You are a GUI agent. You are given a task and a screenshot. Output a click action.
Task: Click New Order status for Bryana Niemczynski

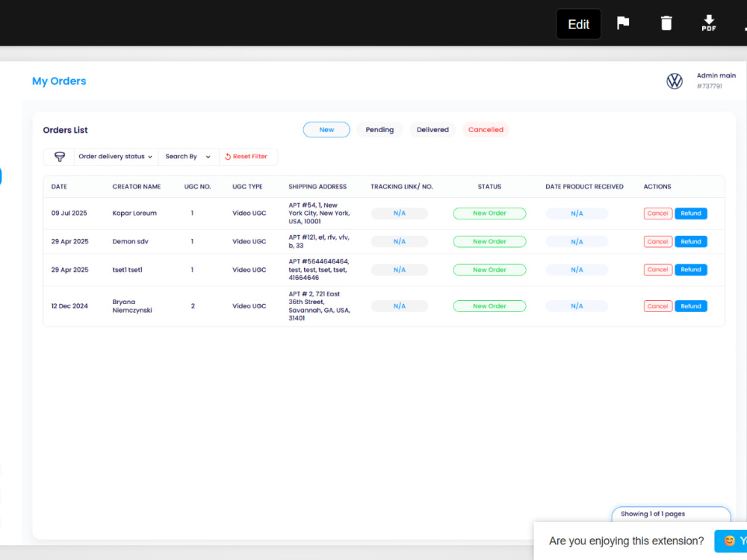pos(489,306)
